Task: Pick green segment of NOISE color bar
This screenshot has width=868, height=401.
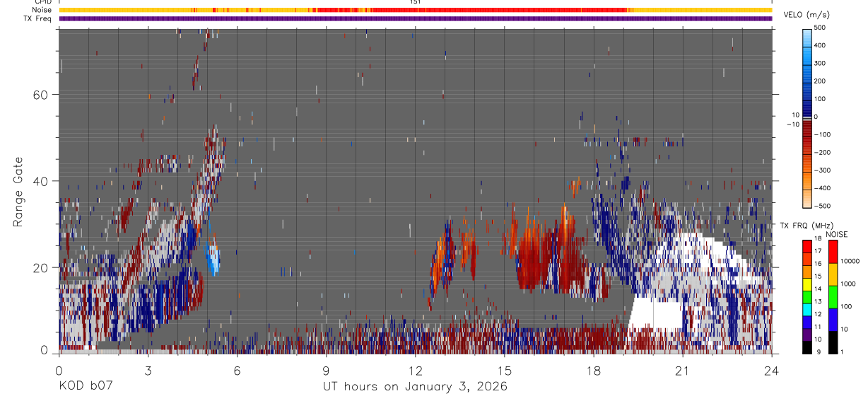Action: 833,297
